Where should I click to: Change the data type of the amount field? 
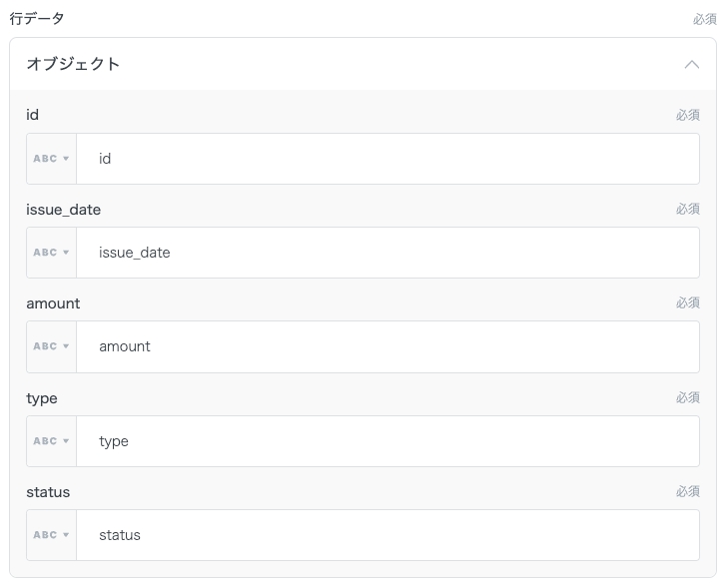pyautogui.click(x=52, y=346)
